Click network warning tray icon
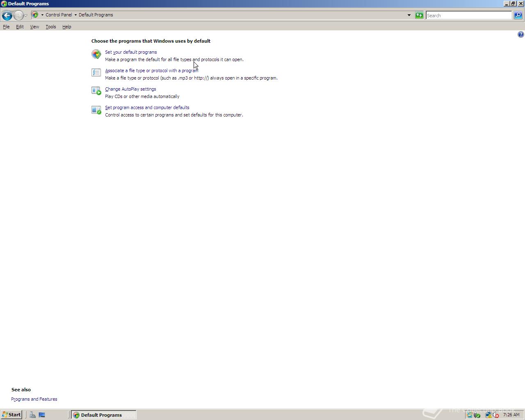Screen dimensions: 525x420 click(488, 415)
